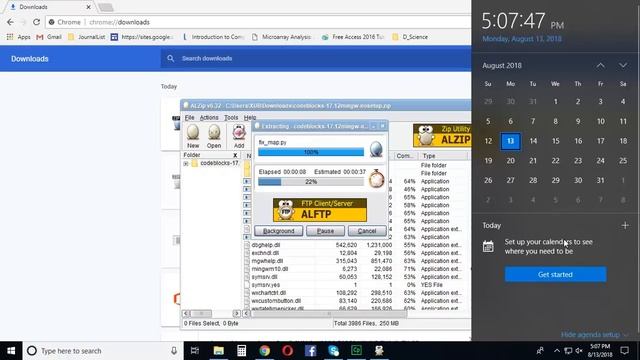Click the Open archive icon in ALZip
The image size is (640, 360).
coord(214,136)
